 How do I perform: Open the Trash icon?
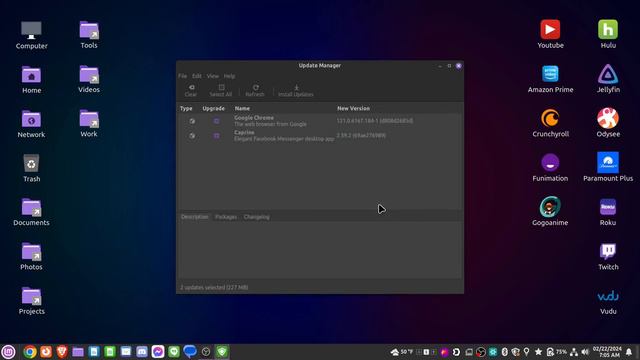pos(31,168)
